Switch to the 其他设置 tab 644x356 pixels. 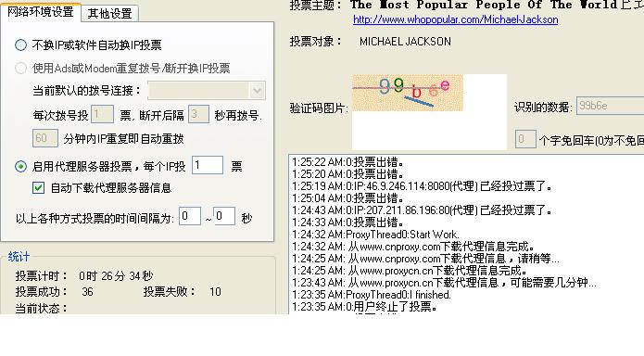(109, 14)
